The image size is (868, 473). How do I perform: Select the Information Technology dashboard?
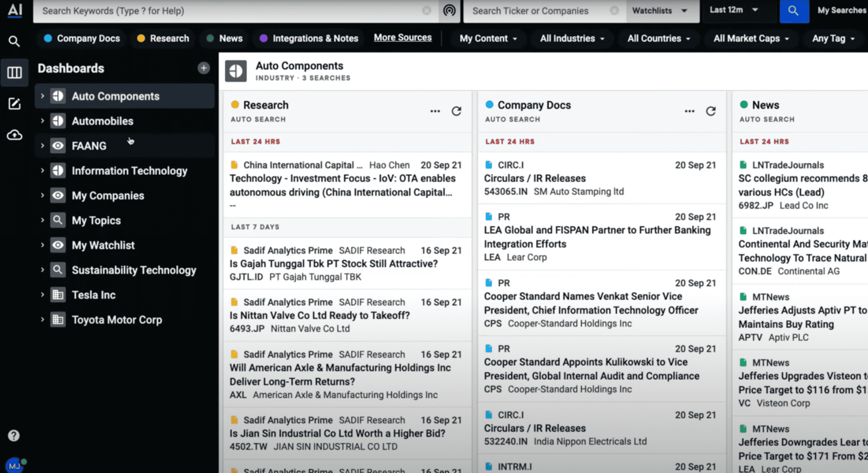[125, 170]
